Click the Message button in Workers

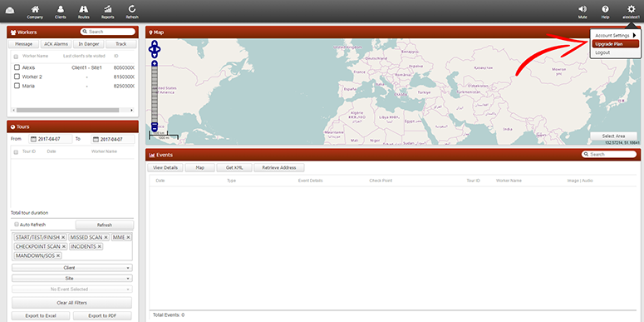coord(23,44)
